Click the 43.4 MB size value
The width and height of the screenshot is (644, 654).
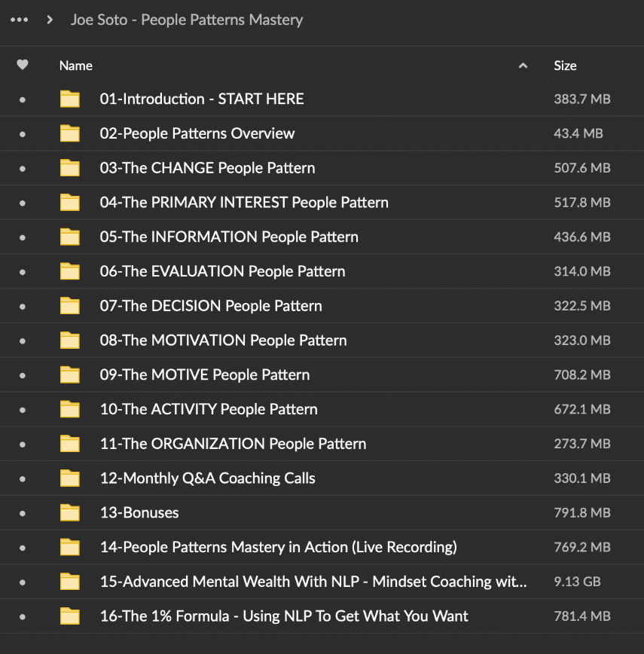click(x=578, y=133)
